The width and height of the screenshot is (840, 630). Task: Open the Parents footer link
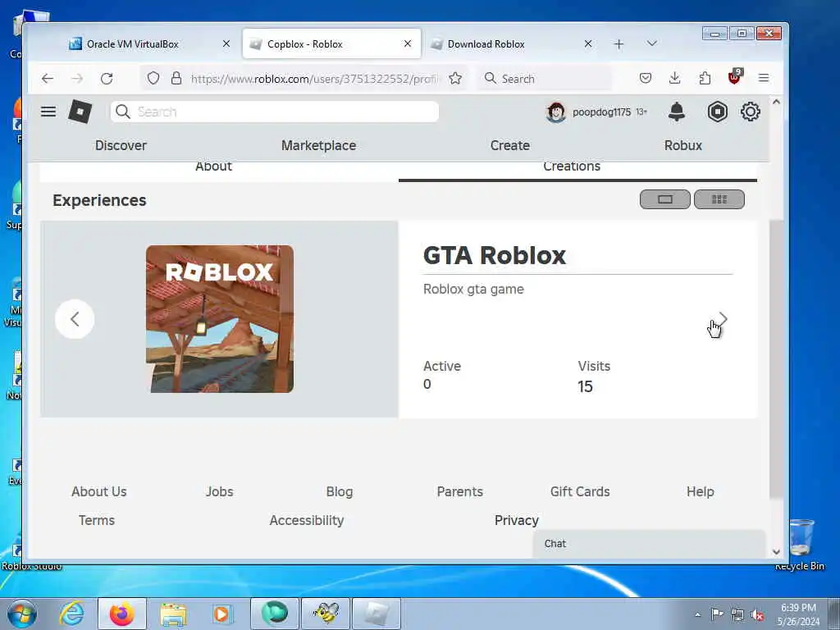click(x=459, y=491)
